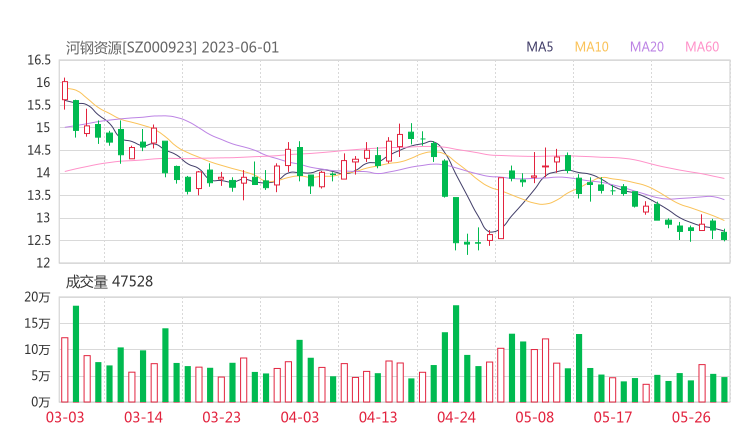This screenshot has height=440, width=740.
Task: Click the 成交量 47528 volume label
Action: pos(109,282)
